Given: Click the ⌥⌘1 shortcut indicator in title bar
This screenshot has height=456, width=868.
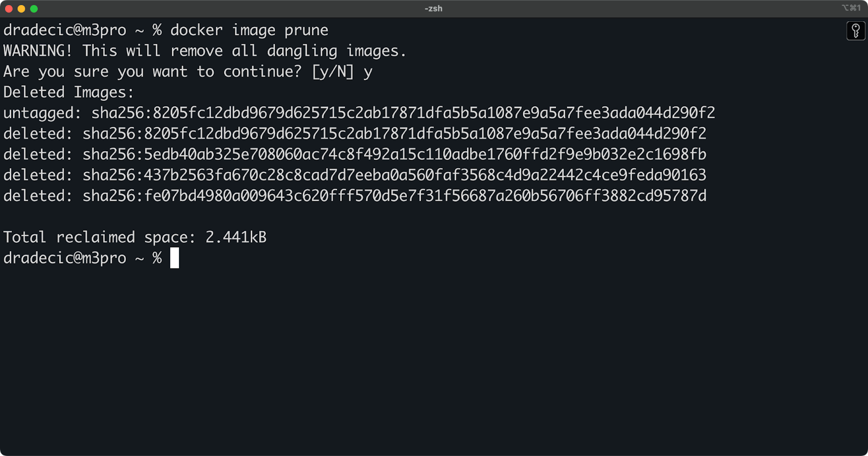Looking at the screenshot, I should (x=851, y=8).
